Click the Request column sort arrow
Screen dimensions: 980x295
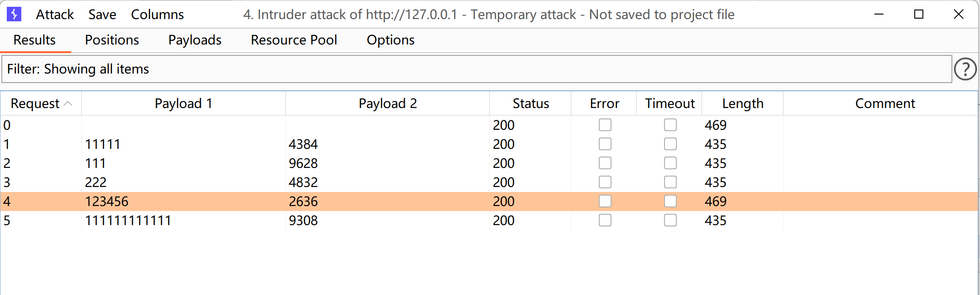(68, 103)
